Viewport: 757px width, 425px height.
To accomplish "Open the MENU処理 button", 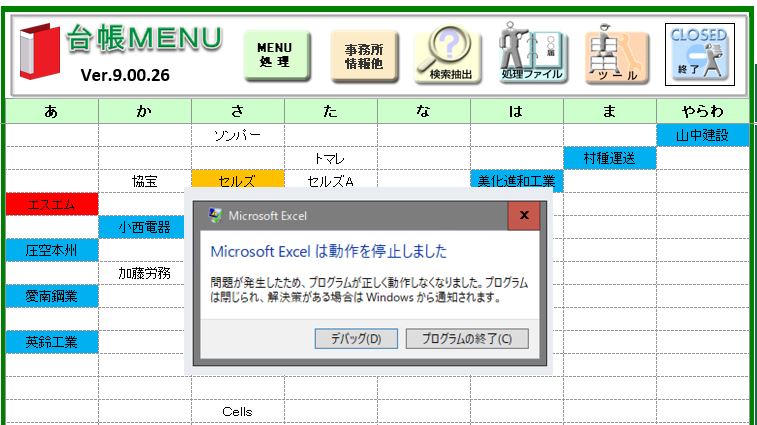I will pos(277,55).
